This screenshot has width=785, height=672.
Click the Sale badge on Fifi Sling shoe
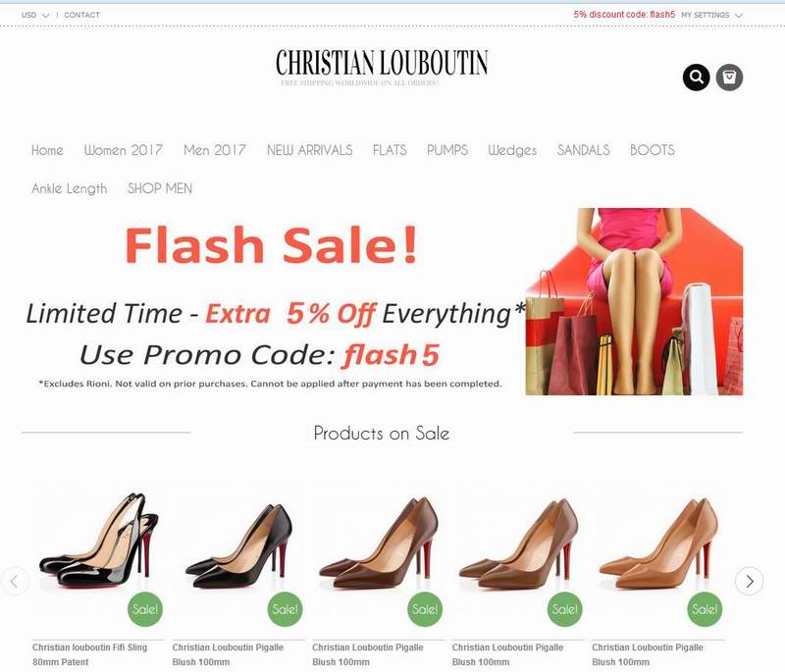point(145,609)
